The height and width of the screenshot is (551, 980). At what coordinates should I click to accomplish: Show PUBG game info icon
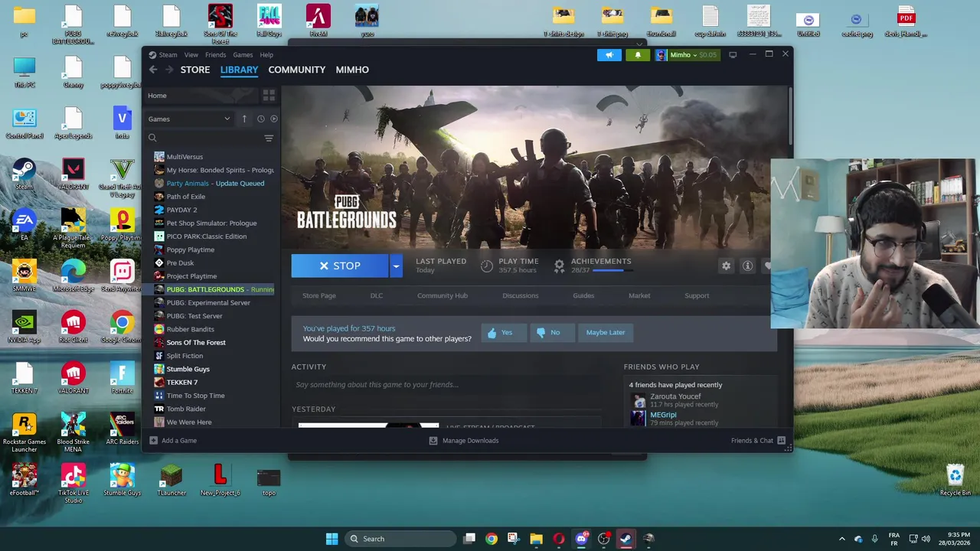click(x=747, y=266)
